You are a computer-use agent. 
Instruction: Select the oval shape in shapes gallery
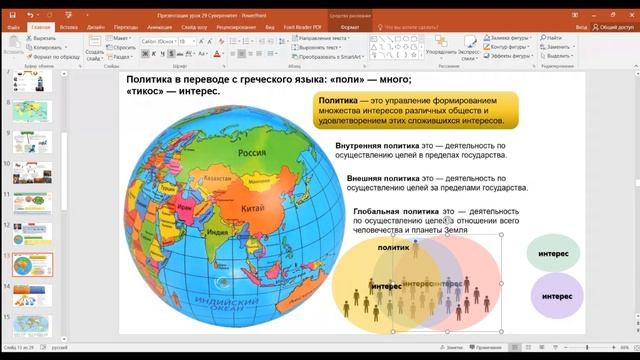click(406, 39)
